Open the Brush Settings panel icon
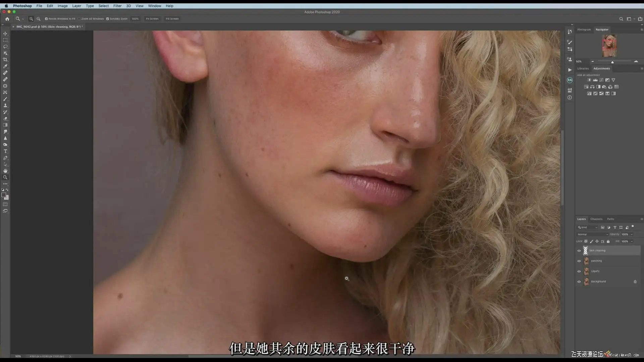The height and width of the screenshot is (362, 644). click(x=570, y=42)
